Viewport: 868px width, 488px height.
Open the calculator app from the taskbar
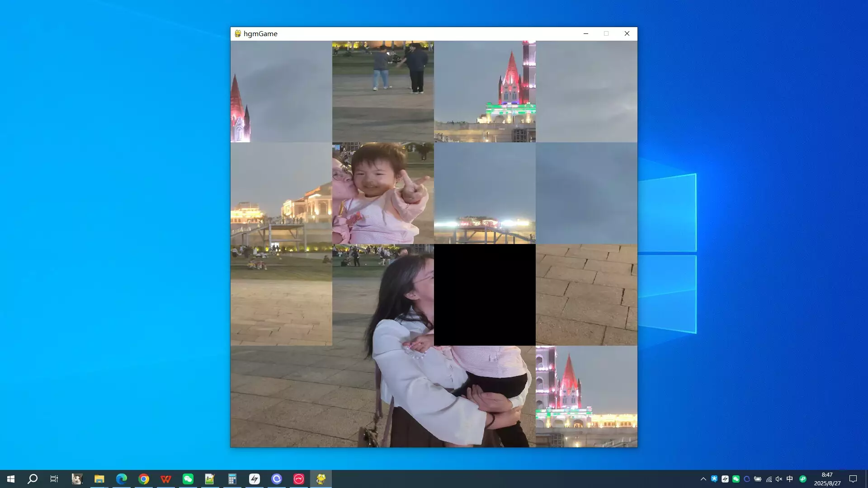(232, 479)
